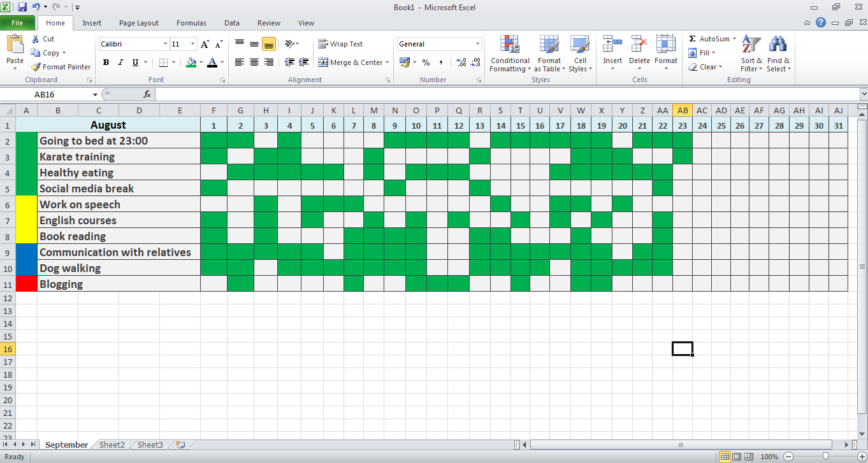Toggle Italic text formatting
Image resolution: width=868 pixels, height=463 pixels.
(120, 62)
